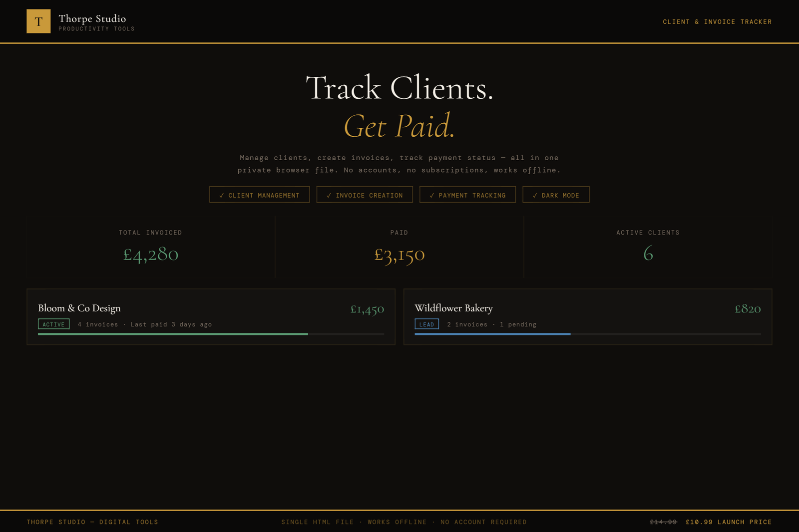Screen dimensions: 799x532
Task: Click the checkmark on Dark Mode badge
Action: pyautogui.click(x=535, y=195)
